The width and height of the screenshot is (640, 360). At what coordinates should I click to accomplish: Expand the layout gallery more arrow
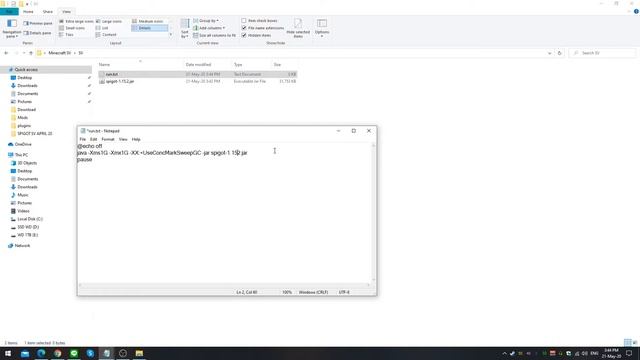point(171,35)
